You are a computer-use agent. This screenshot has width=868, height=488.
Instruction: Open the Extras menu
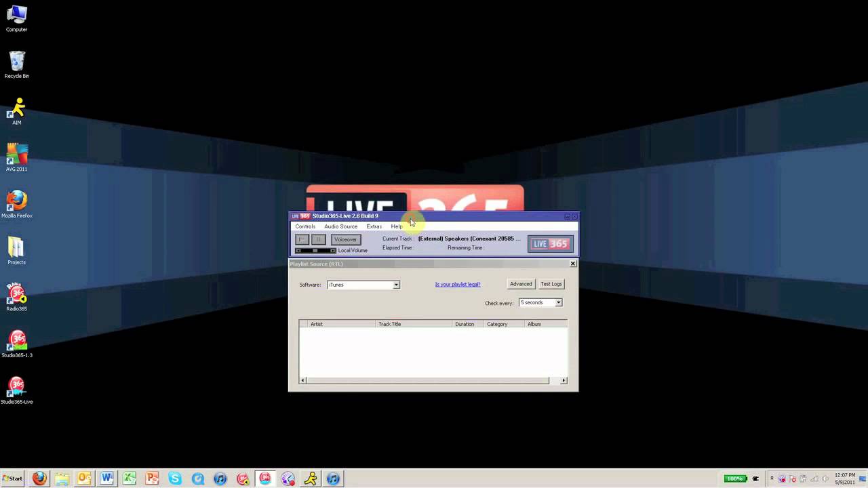pyautogui.click(x=374, y=226)
